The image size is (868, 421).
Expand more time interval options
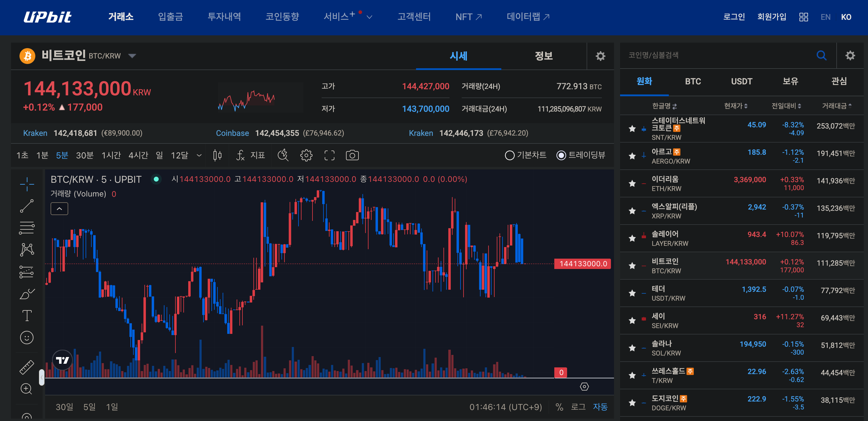[199, 155]
